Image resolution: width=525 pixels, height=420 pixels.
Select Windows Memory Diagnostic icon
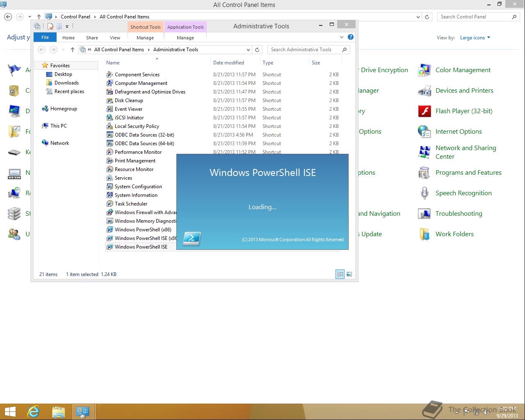click(x=110, y=221)
